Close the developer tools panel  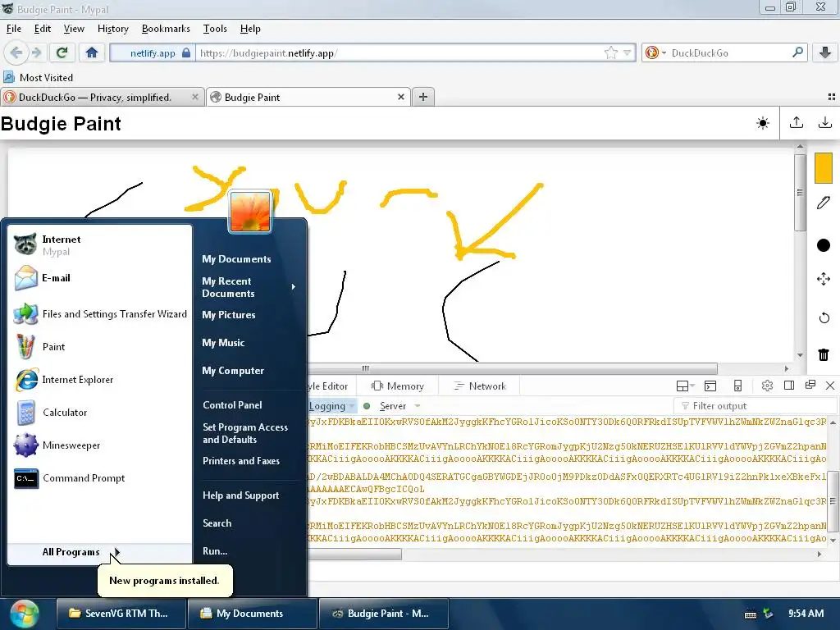click(x=830, y=386)
